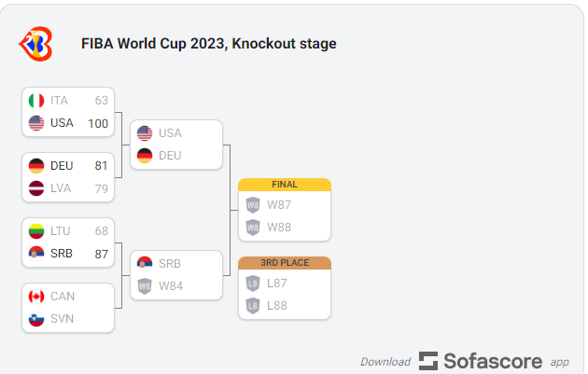Click the Canada flag icon
Viewport: 588px width, 374px height.
tap(36, 297)
